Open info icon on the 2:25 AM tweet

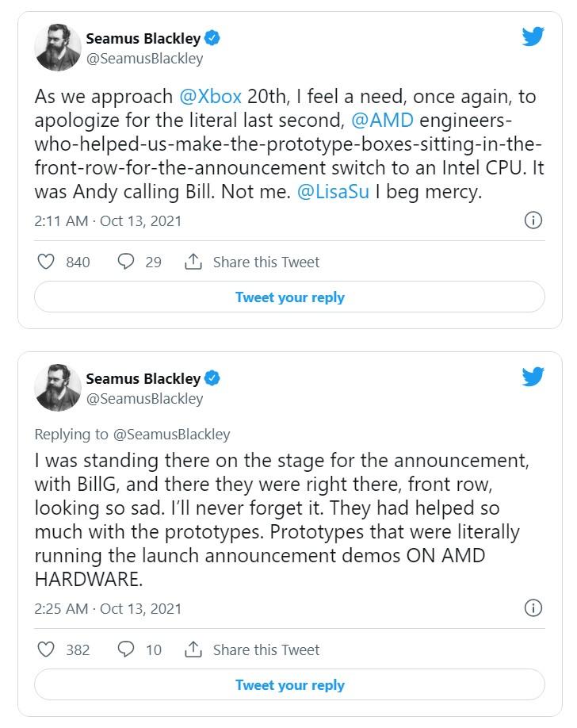tap(533, 607)
